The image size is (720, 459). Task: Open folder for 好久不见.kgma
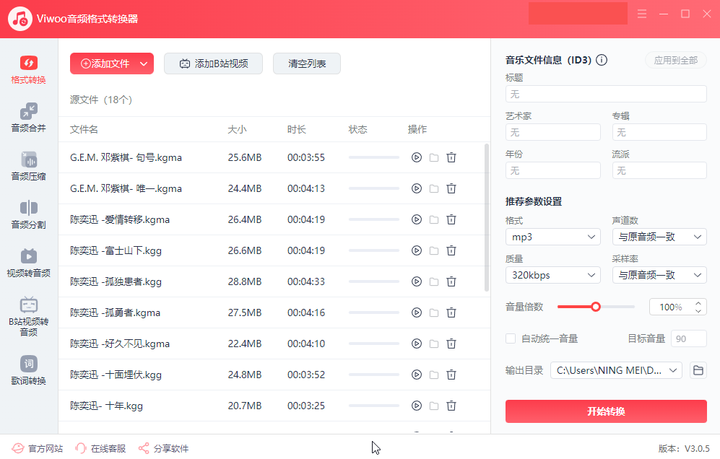click(434, 343)
